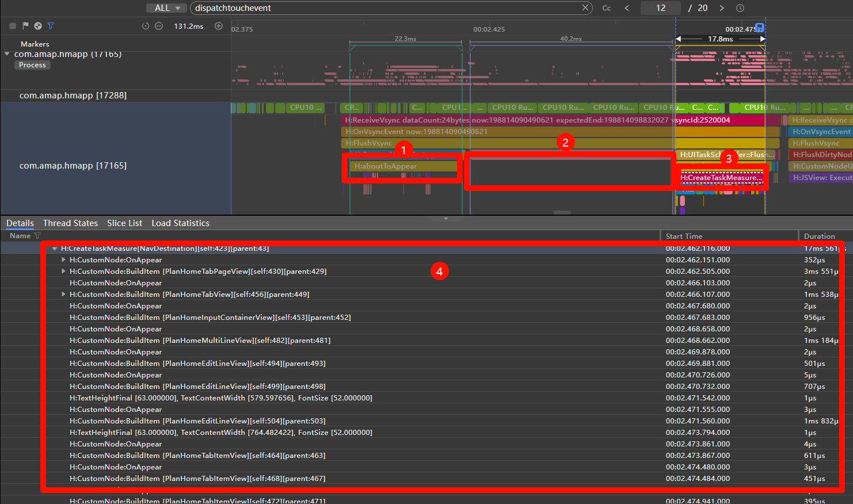Select BuildItem [PlanHomeEditLineView][self:494] row
Viewport: 853px width, 504px height.
[x=427, y=364]
